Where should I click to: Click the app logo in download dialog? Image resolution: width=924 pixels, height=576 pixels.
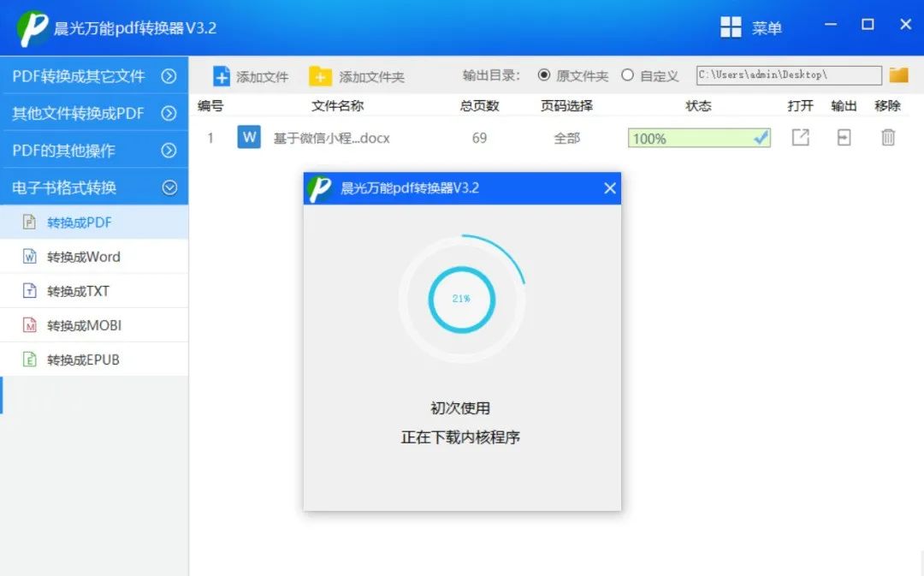coord(320,188)
